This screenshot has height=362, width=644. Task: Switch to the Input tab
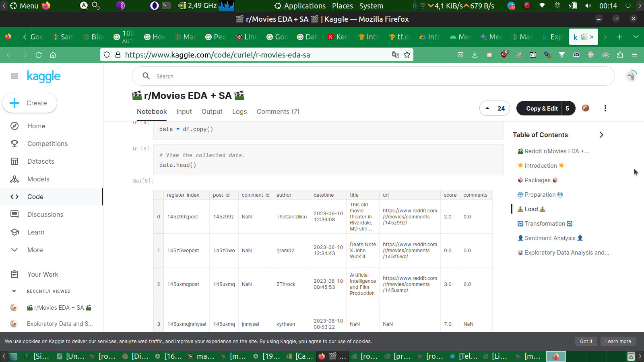(x=184, y=111)
